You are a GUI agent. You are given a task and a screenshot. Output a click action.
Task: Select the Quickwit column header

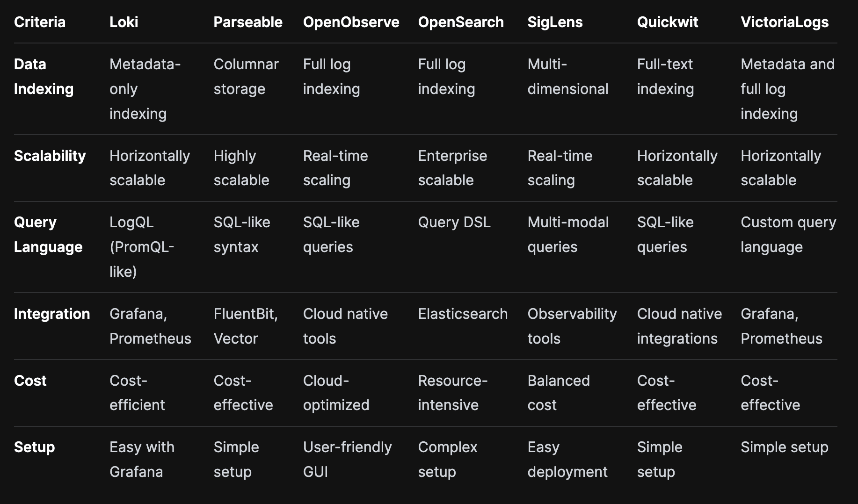(668, 22)
